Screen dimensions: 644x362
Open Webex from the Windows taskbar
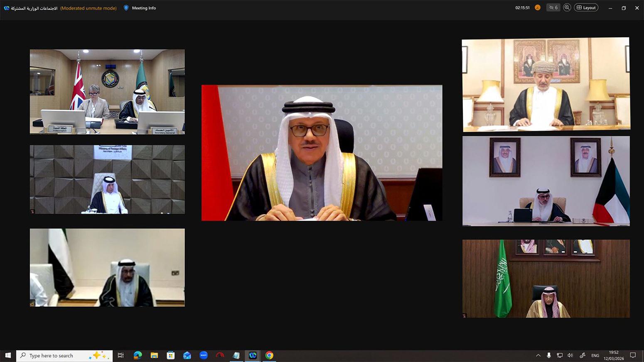tap(253, 355)
